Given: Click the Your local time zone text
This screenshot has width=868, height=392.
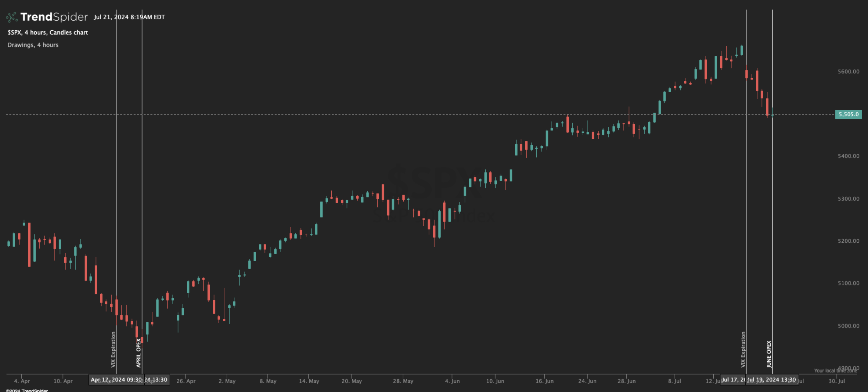Looking at the screenshot, I should coord(835,371).
